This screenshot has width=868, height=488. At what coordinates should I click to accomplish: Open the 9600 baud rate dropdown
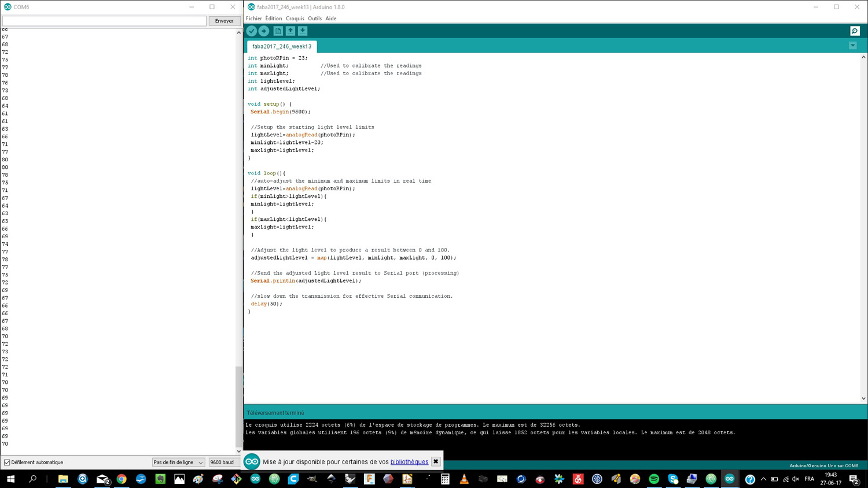point(225,463)
